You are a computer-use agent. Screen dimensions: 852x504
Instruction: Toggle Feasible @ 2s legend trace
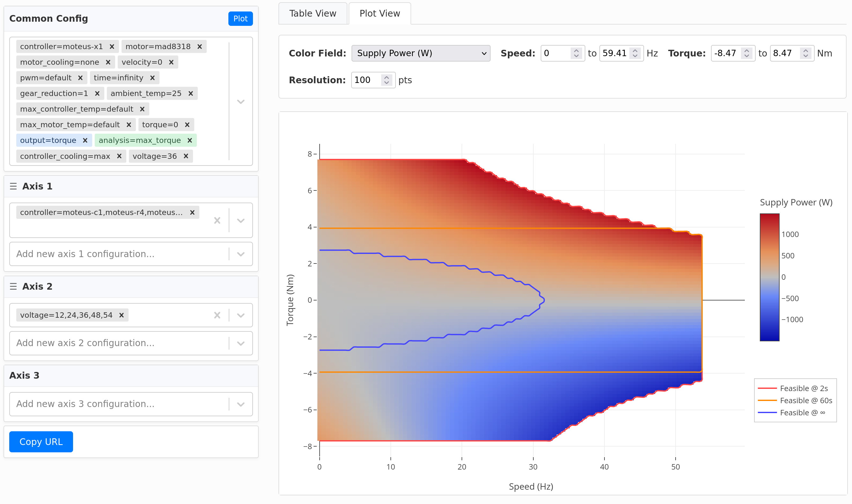803,388
